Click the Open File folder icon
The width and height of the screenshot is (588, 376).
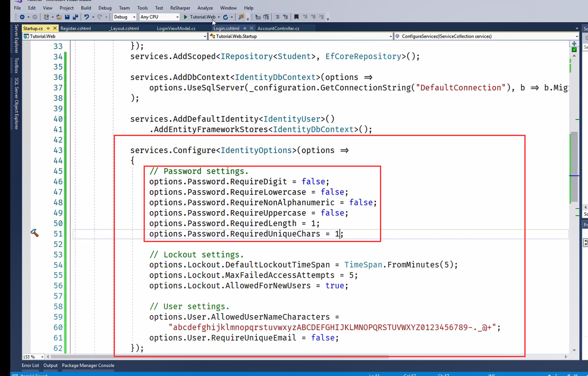click(x=59, y=17)
